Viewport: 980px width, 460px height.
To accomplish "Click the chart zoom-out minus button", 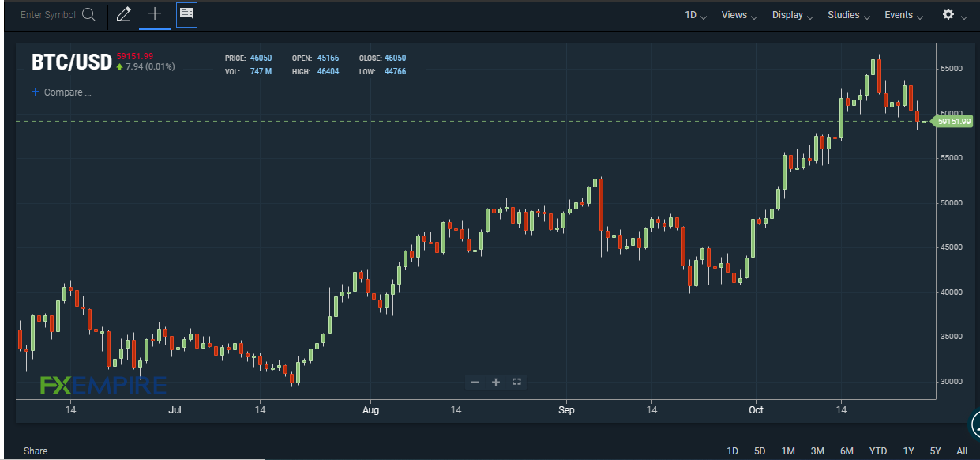I will 475,382.
